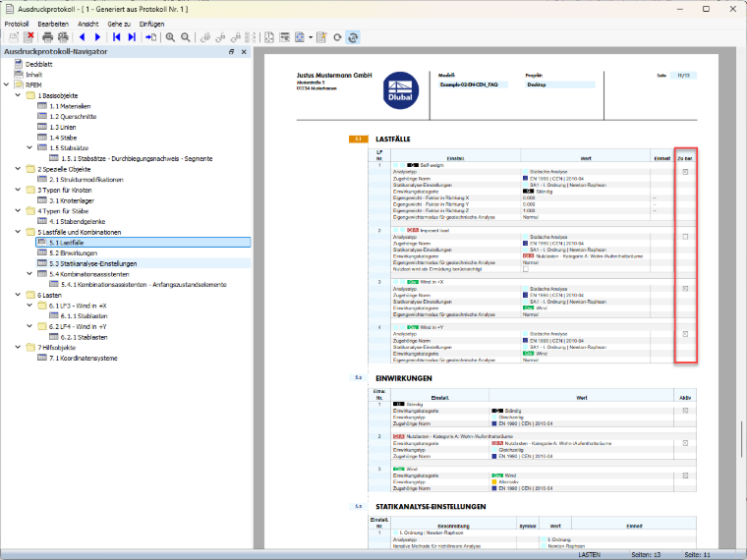Viewport: 747px width, 560px height.
Task: Go to the next page arrow
Action: [x=97, y=37]
